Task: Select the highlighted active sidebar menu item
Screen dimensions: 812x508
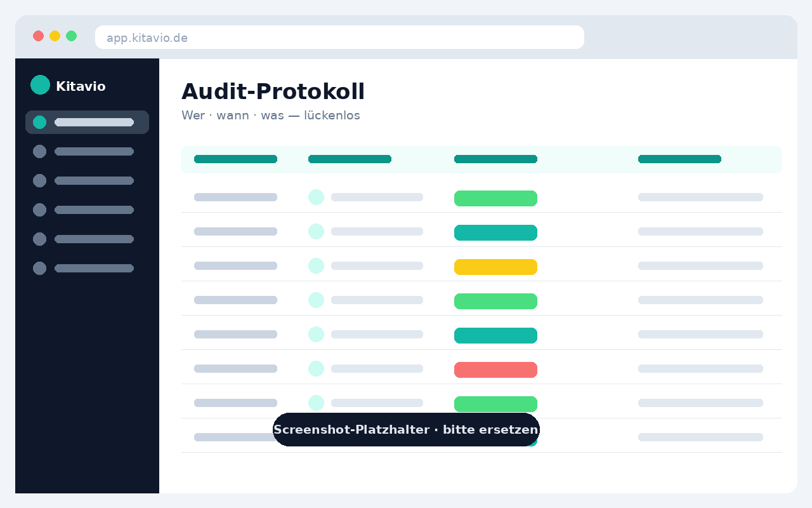Action: point(87,123)
